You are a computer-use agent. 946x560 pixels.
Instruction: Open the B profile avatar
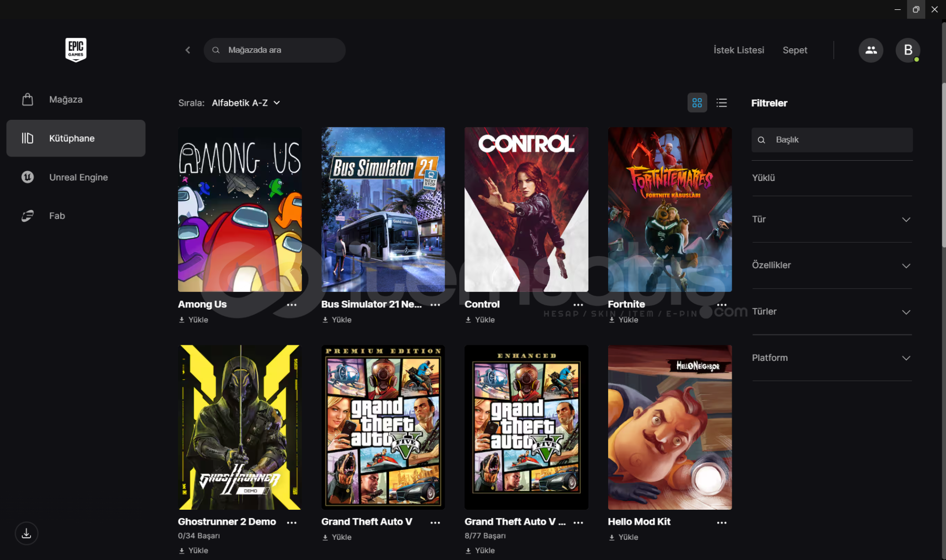coord(908,50)
